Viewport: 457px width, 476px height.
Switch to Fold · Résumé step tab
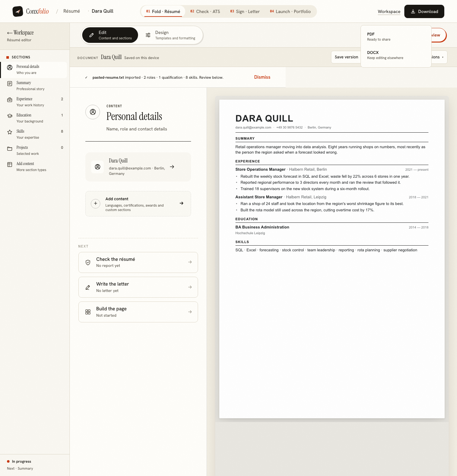point(163,11)
